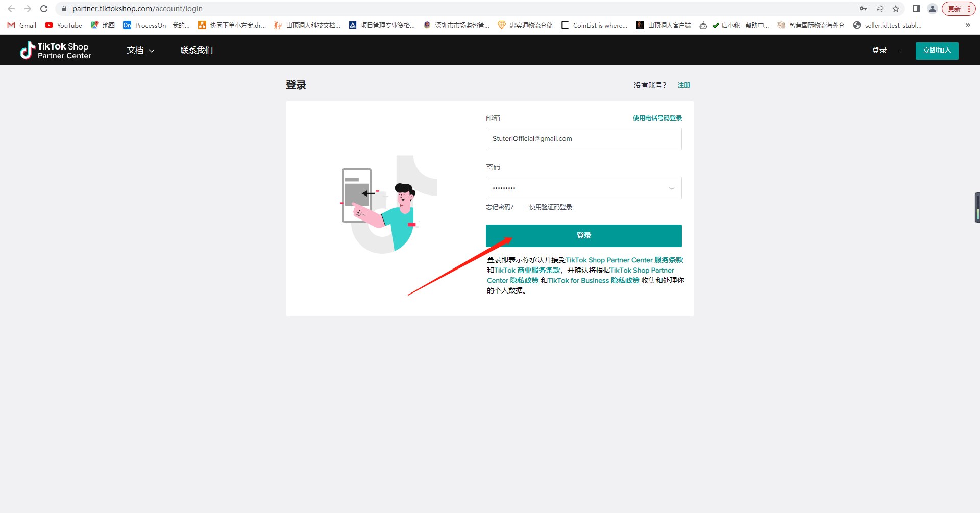Screen dimensions: 980x513
Task: Switch to 使用电话号码登录 phone login
Action: pos(657,118)
